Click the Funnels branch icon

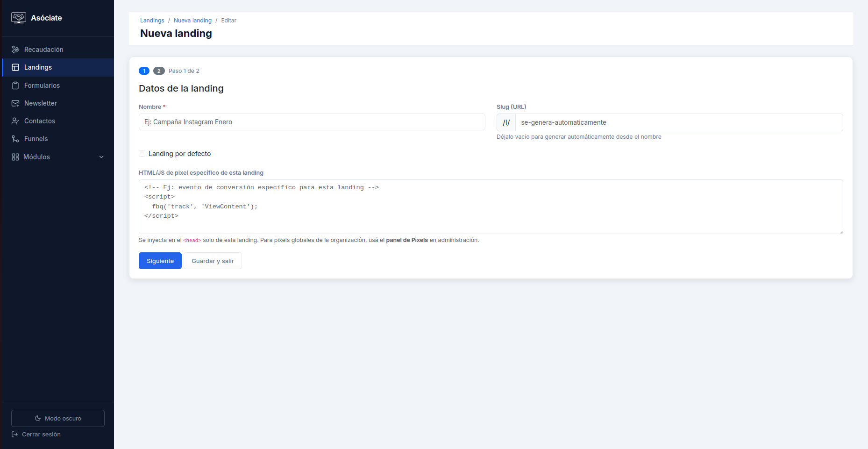pos(15,139)
